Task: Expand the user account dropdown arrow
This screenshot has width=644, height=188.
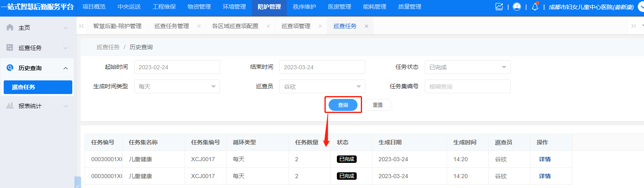Action: (x=641, y=7)
